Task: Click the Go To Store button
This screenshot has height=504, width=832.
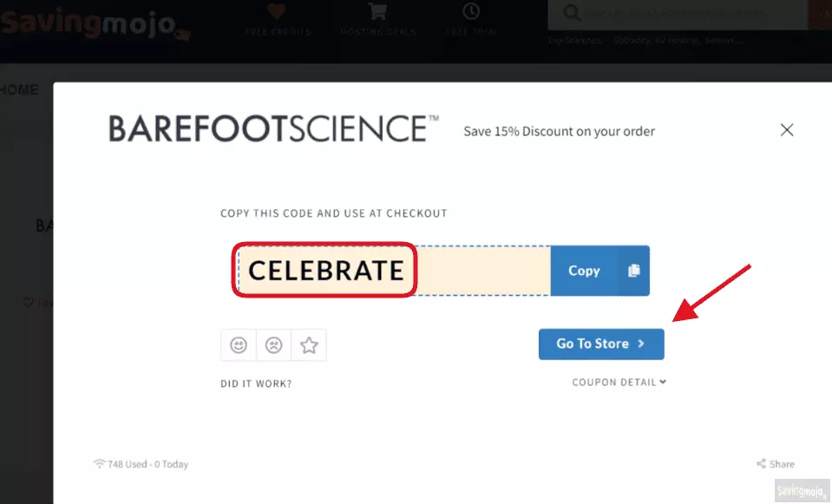Action: point(601,344)
